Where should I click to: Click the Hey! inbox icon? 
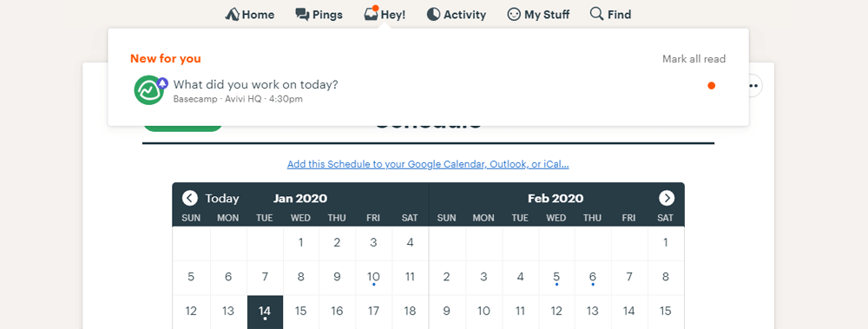pos(371,14)
